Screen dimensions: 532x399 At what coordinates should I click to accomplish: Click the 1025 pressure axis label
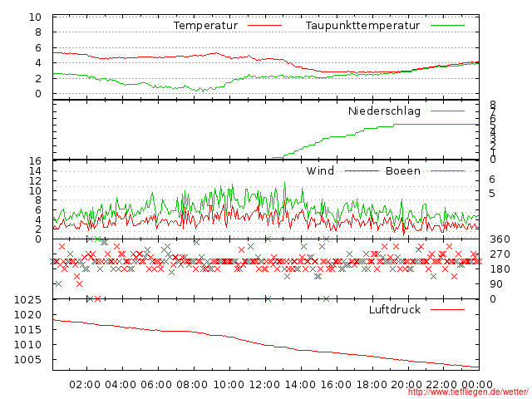(27, 300)
